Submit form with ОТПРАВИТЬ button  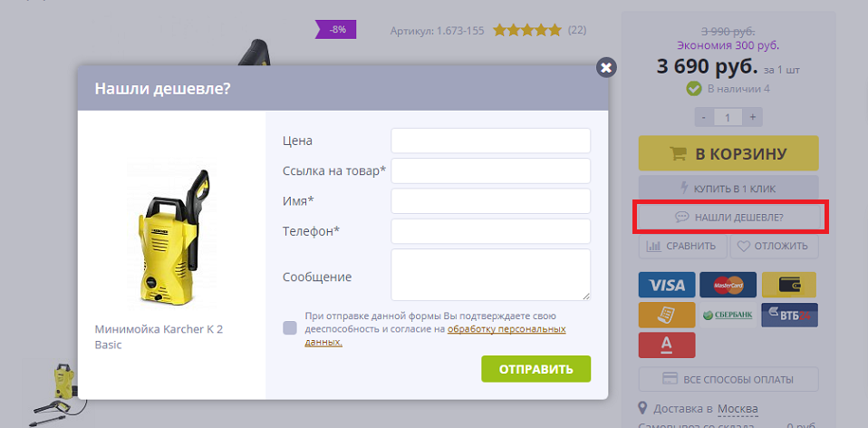[535, 369]
